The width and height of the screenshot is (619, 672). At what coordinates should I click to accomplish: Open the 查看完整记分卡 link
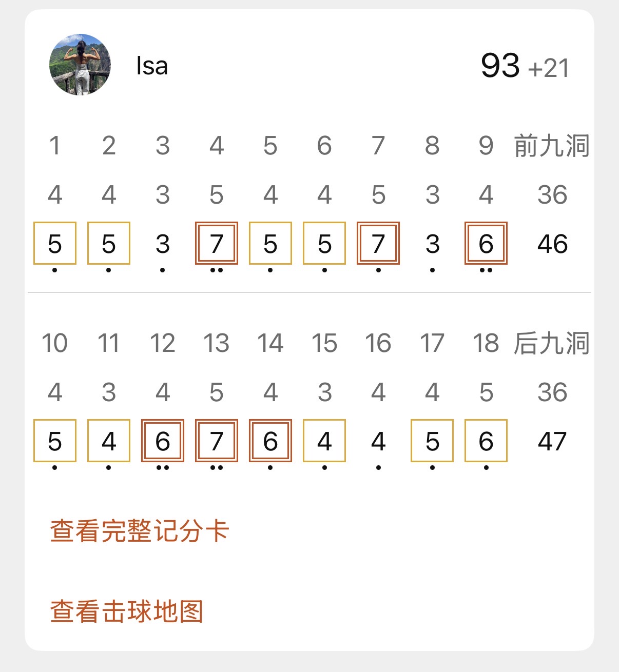coord(139,531)
